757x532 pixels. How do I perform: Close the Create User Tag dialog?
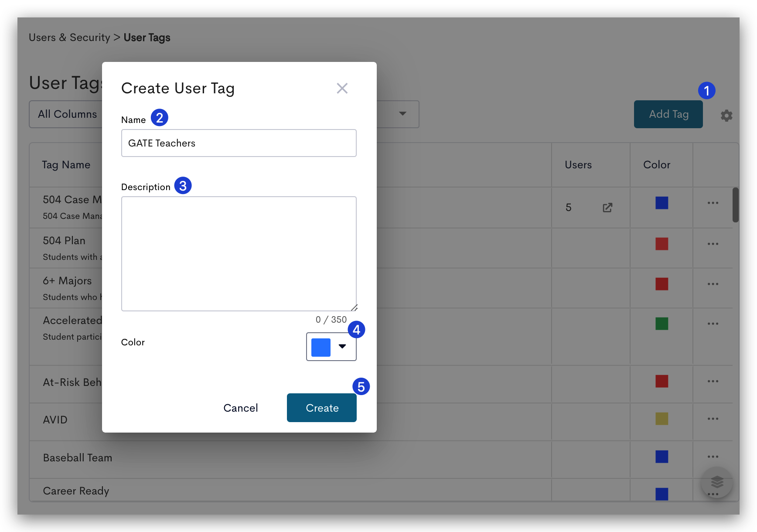(x=342, y=89)
